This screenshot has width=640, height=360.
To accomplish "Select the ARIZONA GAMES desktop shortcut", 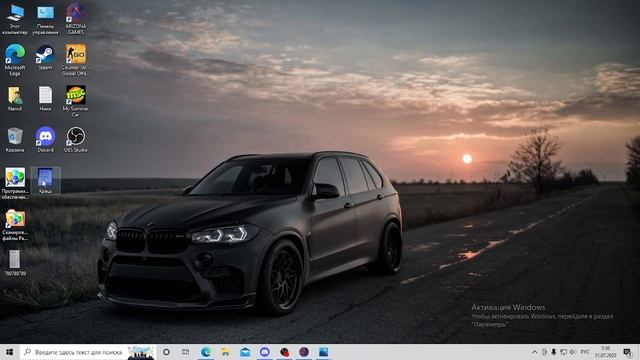I will (x=76, y=19).
